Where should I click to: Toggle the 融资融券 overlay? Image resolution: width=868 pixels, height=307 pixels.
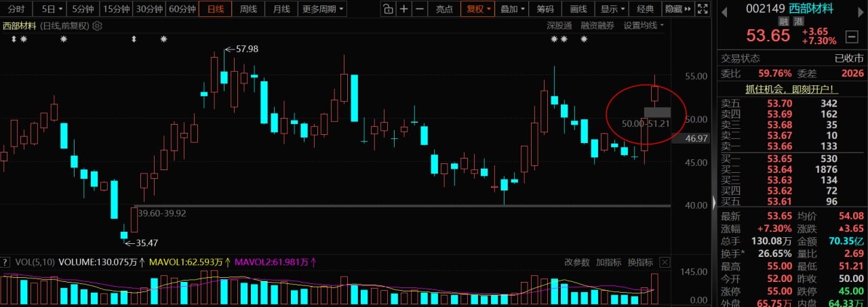[x=597, y=26]
